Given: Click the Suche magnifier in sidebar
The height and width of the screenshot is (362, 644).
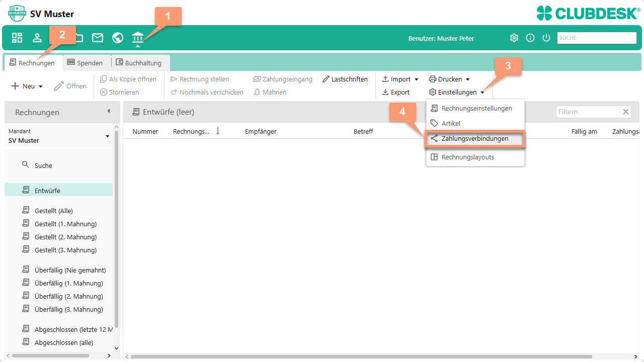Looking at the screenshot, I should [x=26, y=165].
